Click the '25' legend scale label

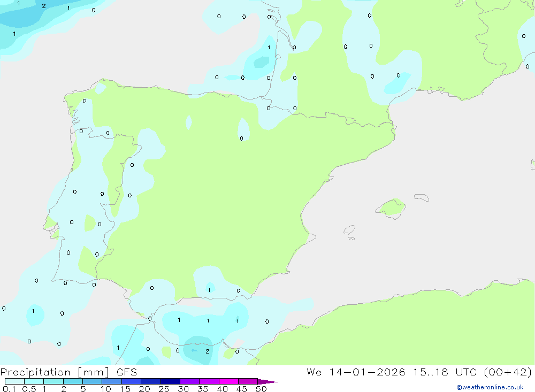(x=164, y=389)
